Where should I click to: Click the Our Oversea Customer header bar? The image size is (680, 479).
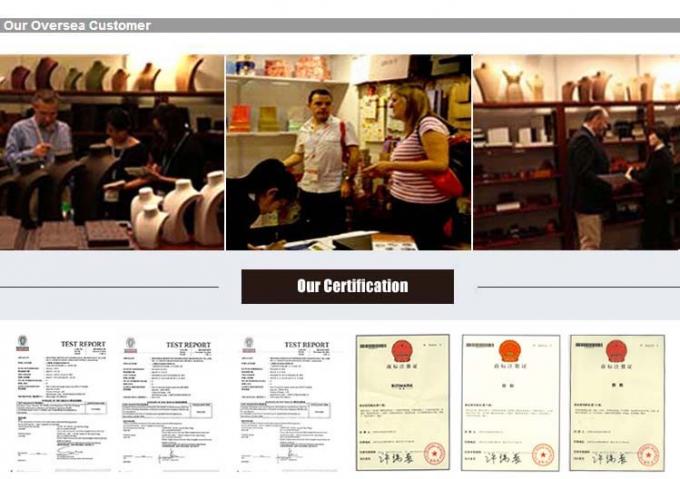(x=340, y=25)
